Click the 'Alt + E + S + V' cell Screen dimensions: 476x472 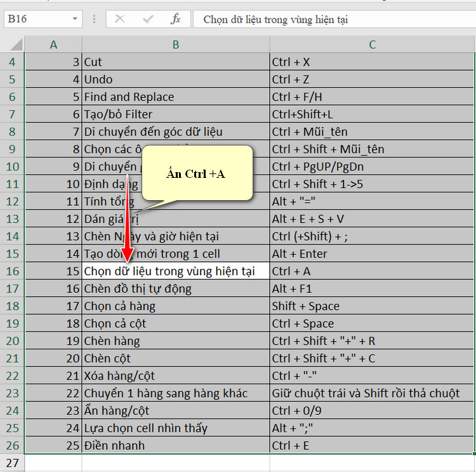[371, 219]
